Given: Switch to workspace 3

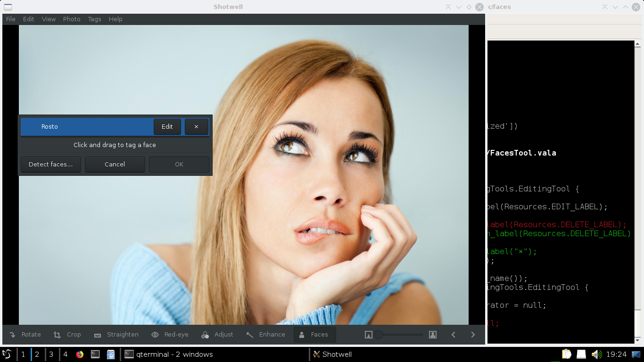Looking at the screenshot, I should pyautogui.click(x=51, y=354).
